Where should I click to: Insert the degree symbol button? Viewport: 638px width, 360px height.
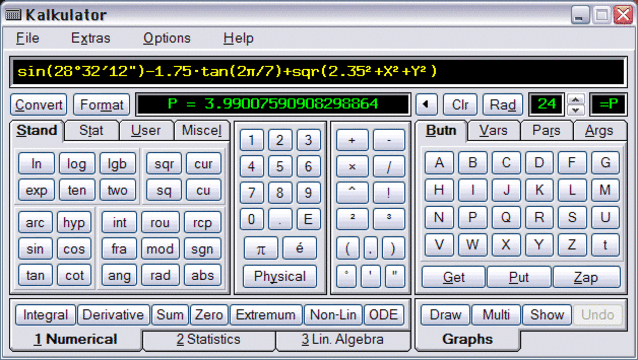[x=346, y=276]
